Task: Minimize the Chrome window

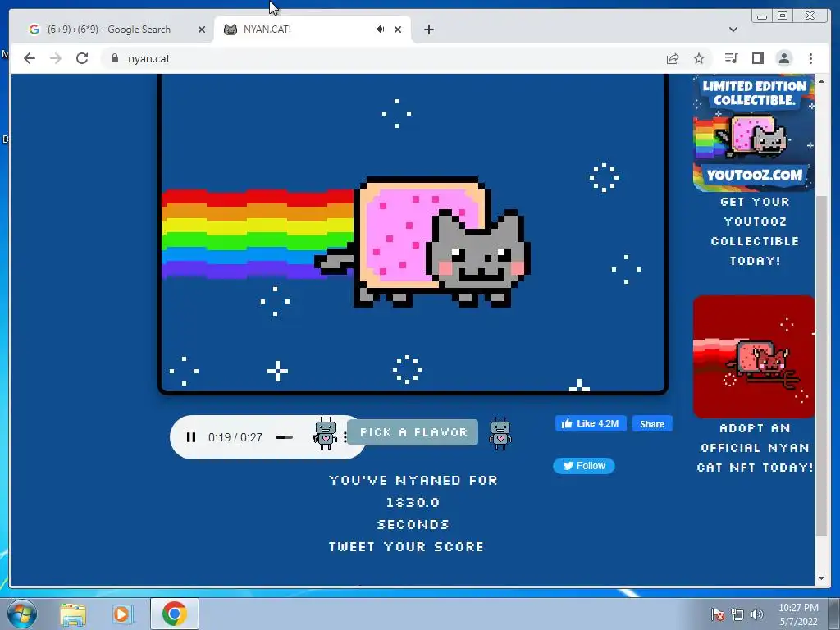Action: (x=762, y=16)
